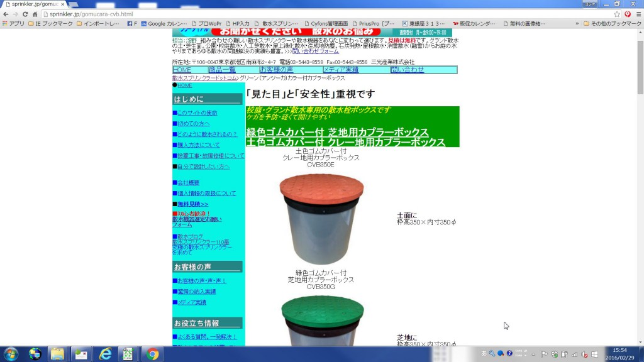Open 個人情報の取扱について sidebar link
644x362 pixels.
tap(206, 194)
